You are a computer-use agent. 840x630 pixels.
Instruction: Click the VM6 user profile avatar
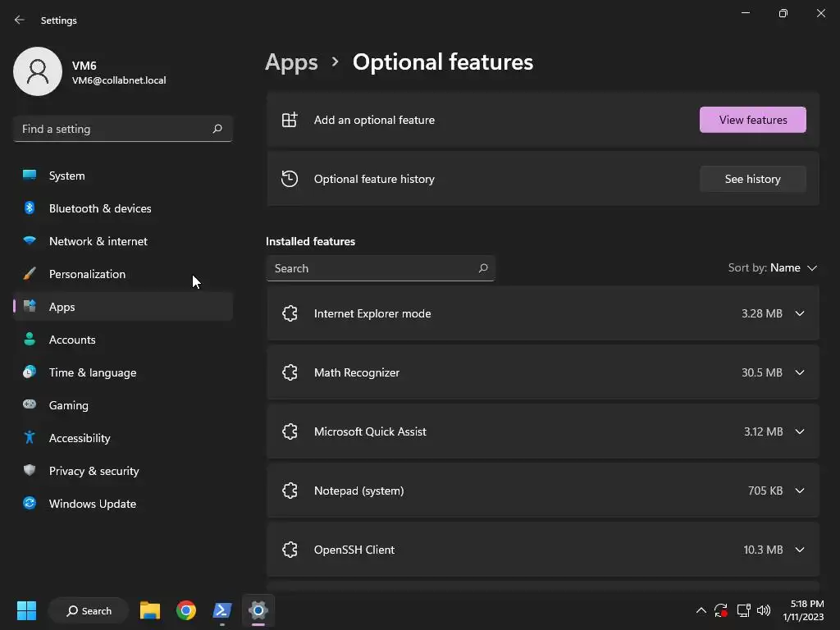(38, 71)
